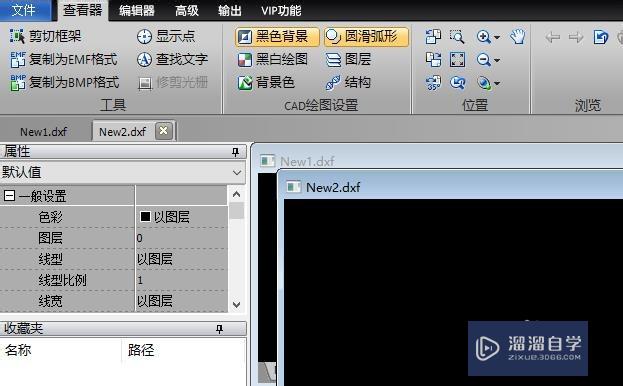This screenshot has width=623, height=386.
Task: Click the grayed back arrow in 浏览
Action: coord(552,38)
